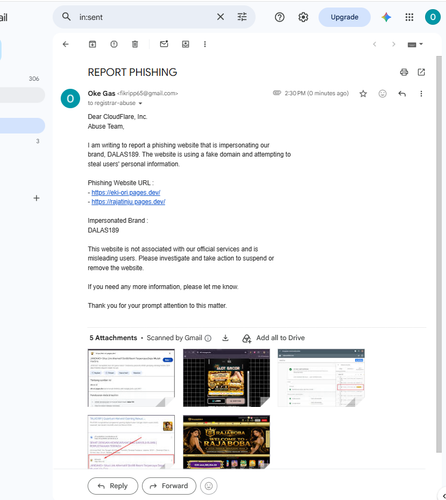Viewport: 446px width, 500px height.
Task: Click the Upgrade button
Action: pos(344,17)
